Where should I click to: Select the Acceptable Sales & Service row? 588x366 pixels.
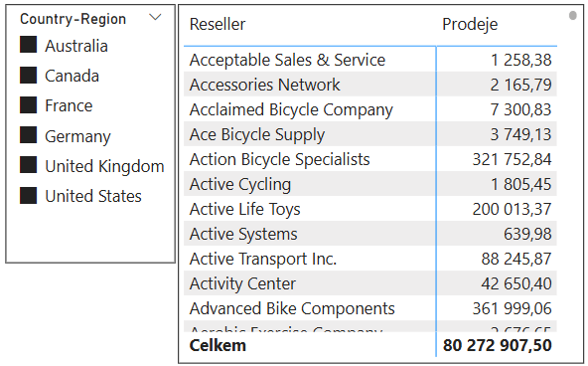pyautogui.click(x=370, y=60)
